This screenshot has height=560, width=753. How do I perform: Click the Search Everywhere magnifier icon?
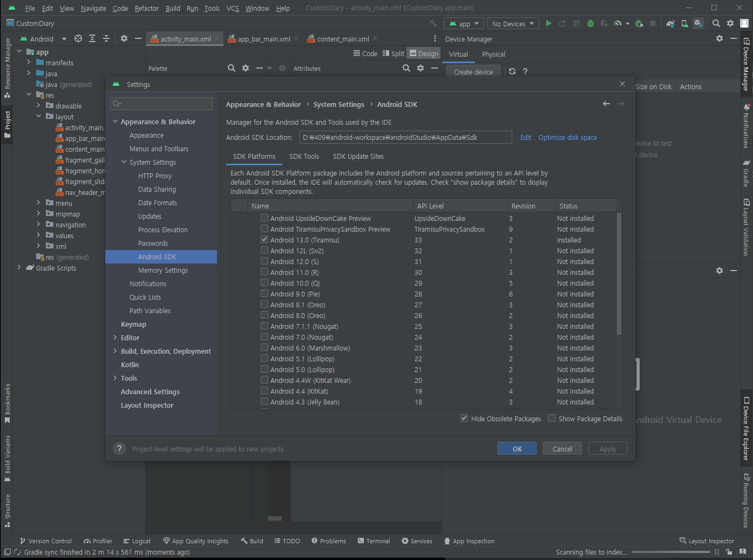click(x=716, y=23)
